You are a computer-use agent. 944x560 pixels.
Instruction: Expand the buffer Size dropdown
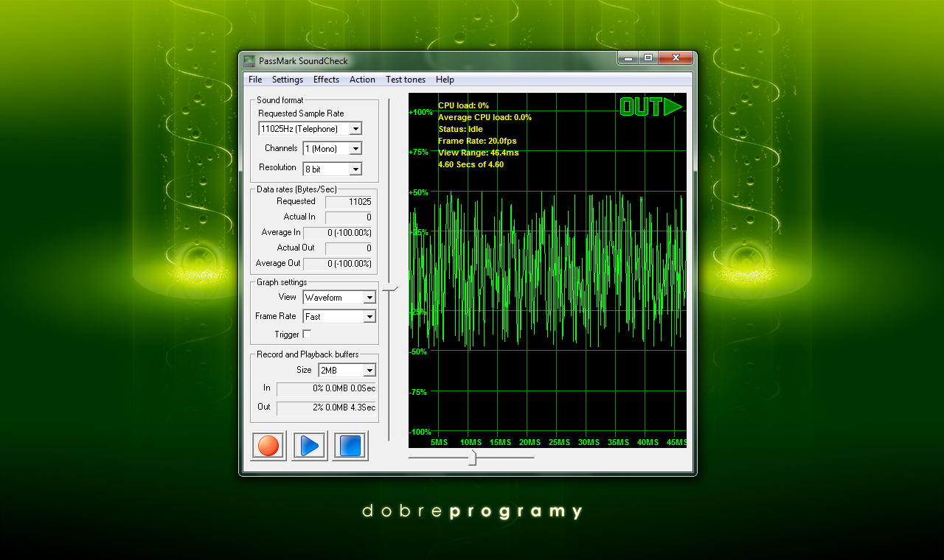click(369, 371)
